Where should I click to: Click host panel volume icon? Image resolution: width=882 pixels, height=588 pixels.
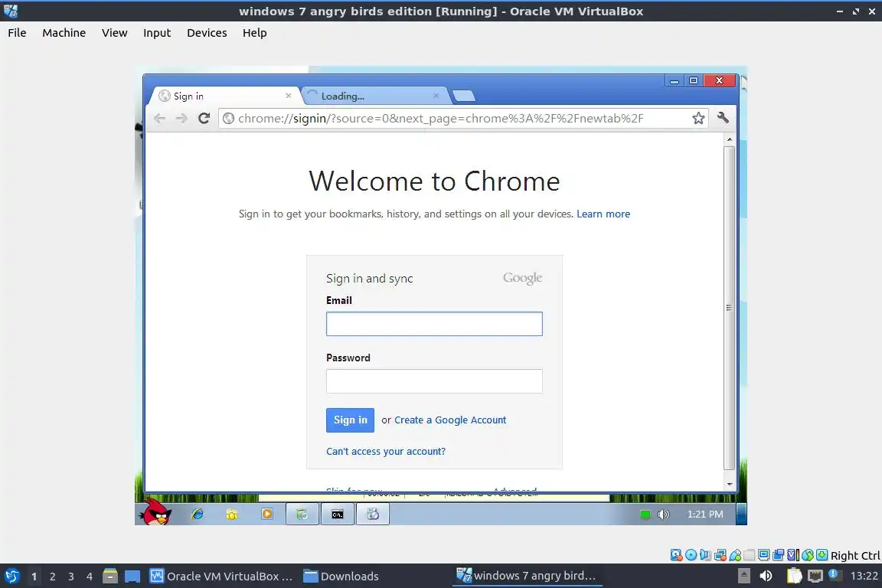pos(766,576)
